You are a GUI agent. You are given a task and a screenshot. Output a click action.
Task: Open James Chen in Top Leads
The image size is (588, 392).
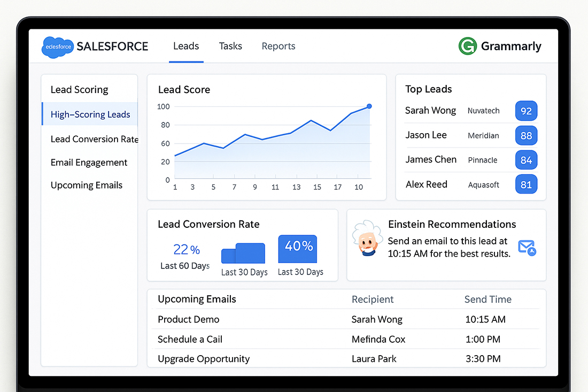(x=431, y=159)
